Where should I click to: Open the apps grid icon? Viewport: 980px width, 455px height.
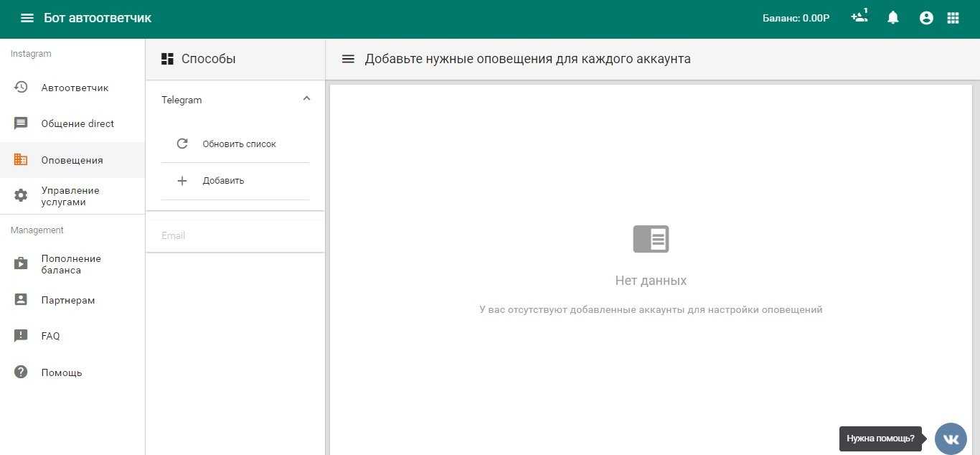coord(953,18)
